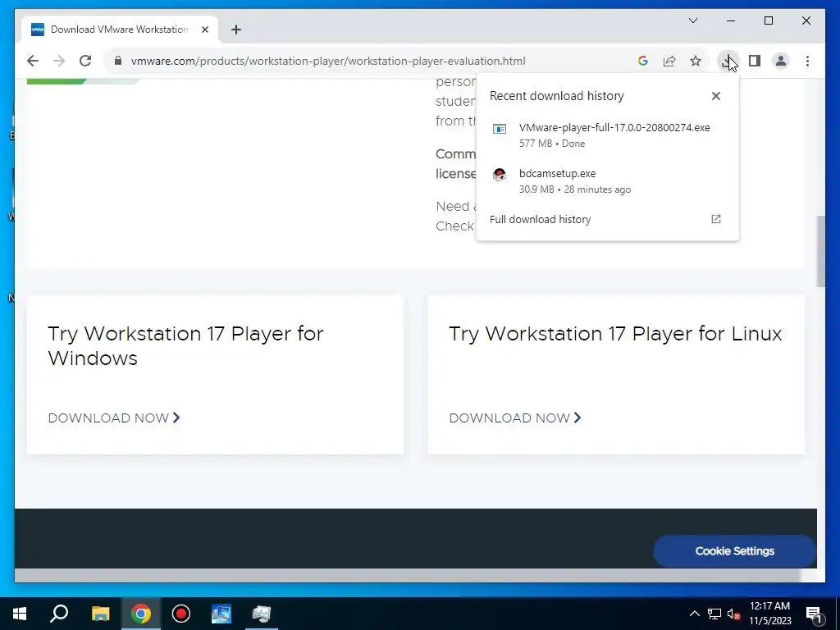
Task: Open the monitor app taskbar icon
Action: point(262,614)
